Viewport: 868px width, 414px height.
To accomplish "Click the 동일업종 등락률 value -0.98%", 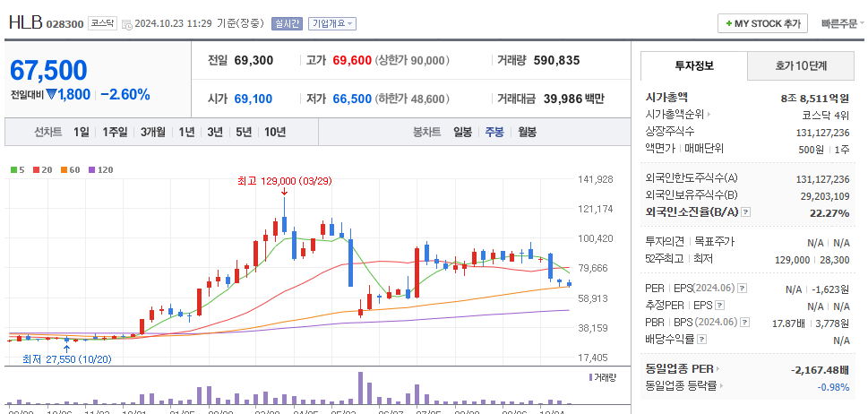I will 834,386.
